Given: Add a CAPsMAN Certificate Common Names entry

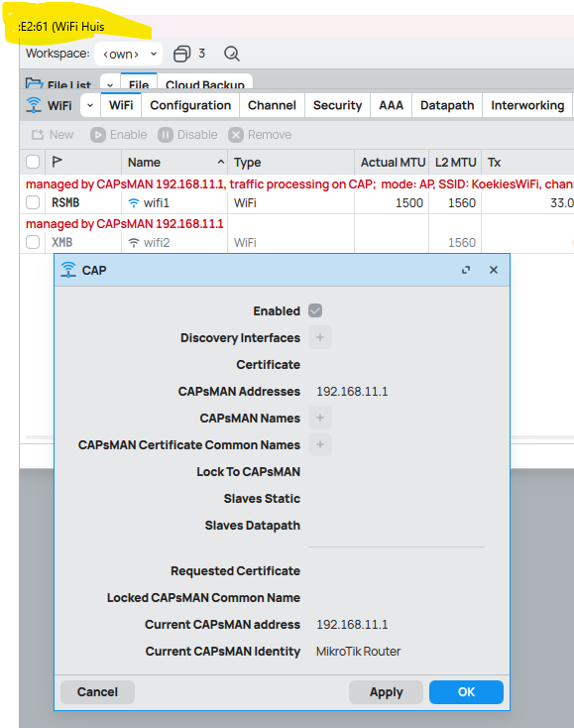Looking at the screenshot, I should point(319,444).
